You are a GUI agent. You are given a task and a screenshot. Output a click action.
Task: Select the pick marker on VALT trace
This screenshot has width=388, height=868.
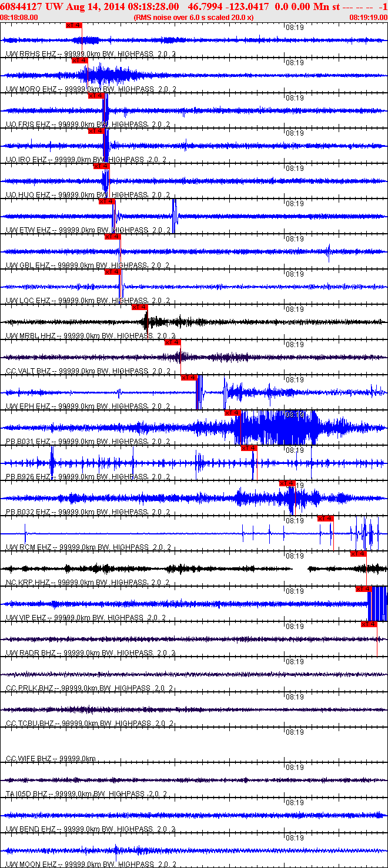[x=173, y=342]
